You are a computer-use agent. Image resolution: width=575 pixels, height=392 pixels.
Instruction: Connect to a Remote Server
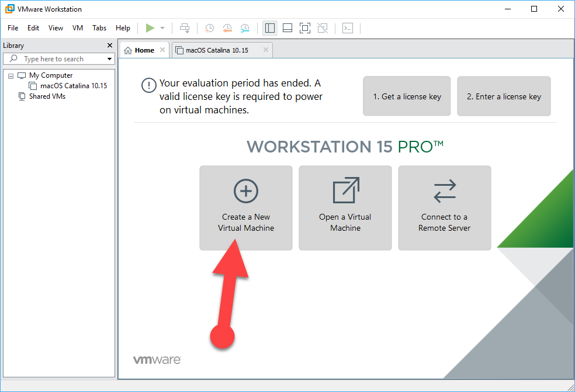tap(444, 207)
